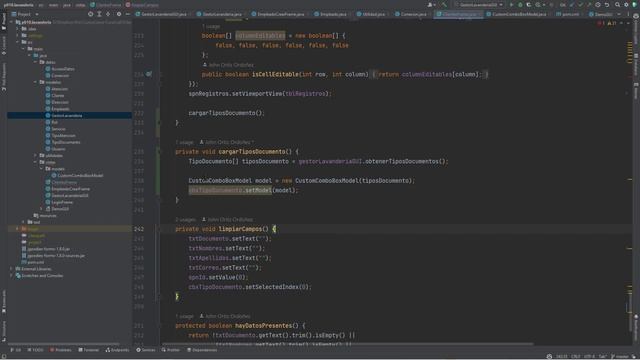Fold the limpiarCampos method in gutter
Image resolution: width=640 pixels, height=360 pixels.
160,229
